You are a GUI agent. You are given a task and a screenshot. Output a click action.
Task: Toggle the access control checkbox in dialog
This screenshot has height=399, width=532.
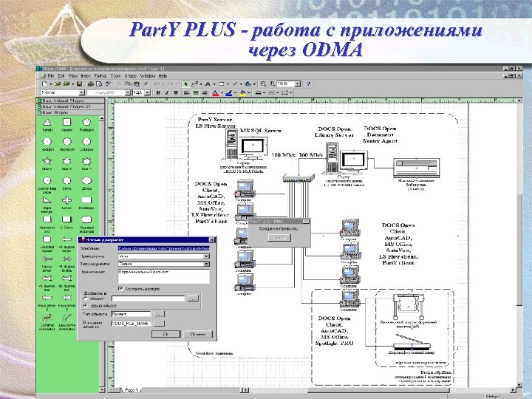[120, 289]
